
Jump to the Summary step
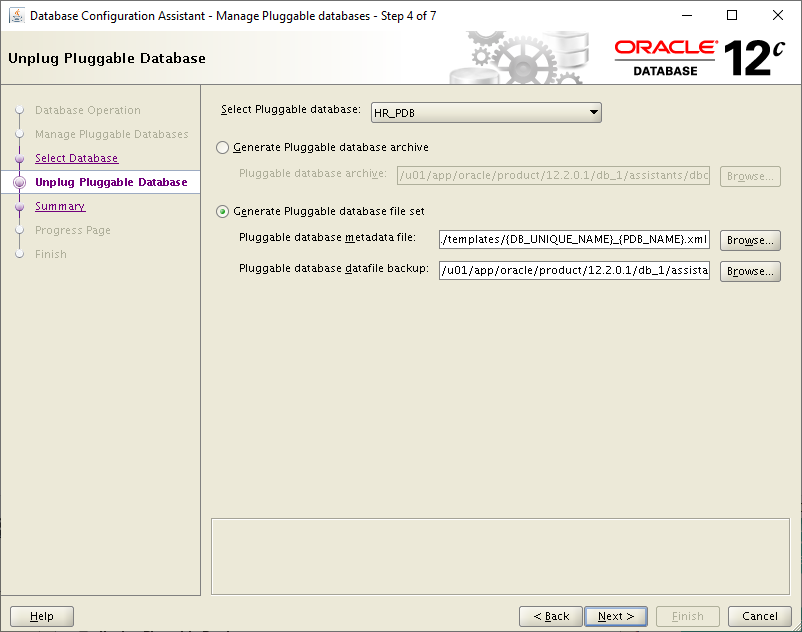click(x=60, y=206)
